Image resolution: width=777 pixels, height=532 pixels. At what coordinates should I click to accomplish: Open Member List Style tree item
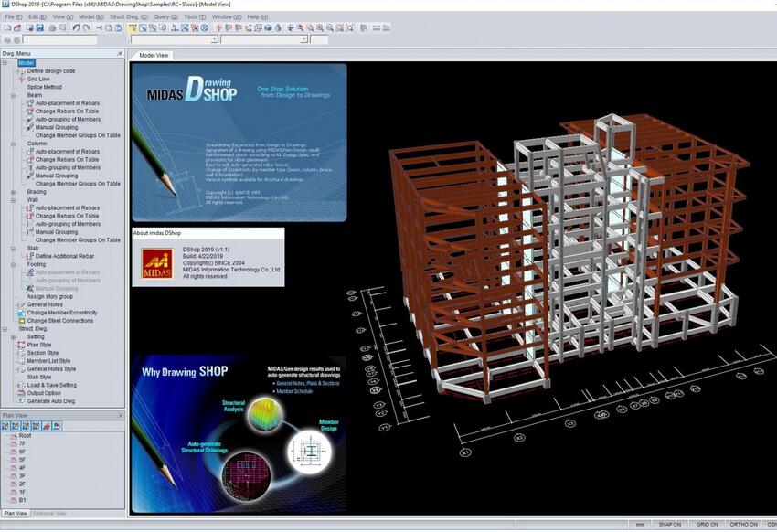48,361
